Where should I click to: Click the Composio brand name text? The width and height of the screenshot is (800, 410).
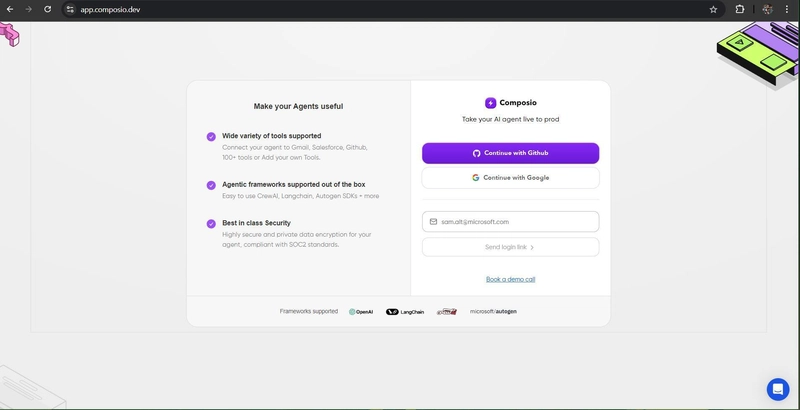(518, 102)
